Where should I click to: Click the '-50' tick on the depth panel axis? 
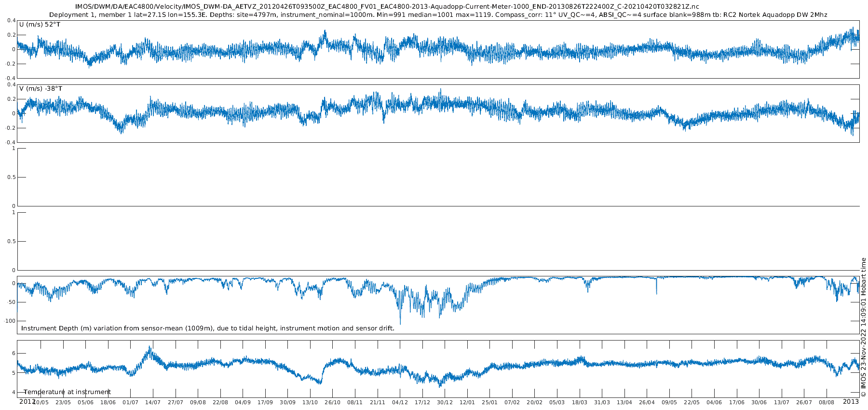(12, 302)
